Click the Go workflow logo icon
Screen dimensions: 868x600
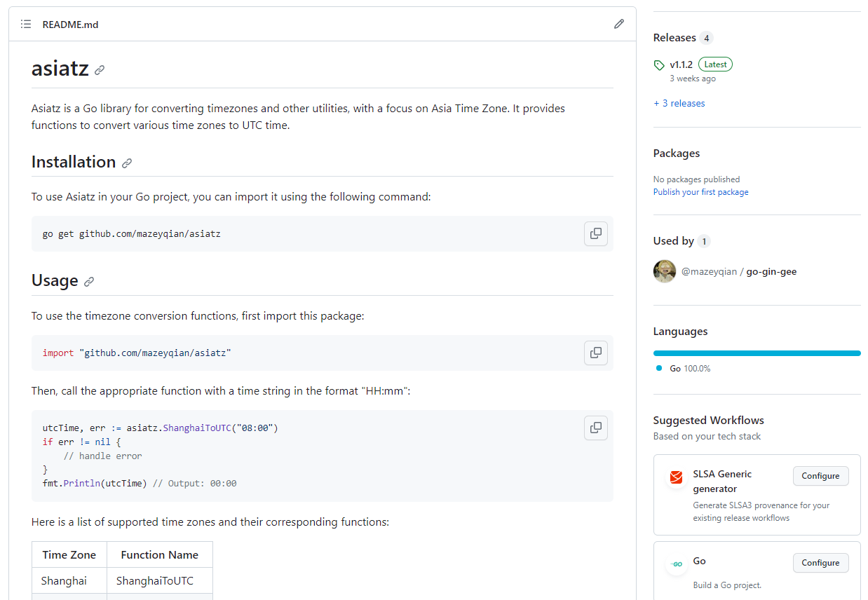click(676, 564)
